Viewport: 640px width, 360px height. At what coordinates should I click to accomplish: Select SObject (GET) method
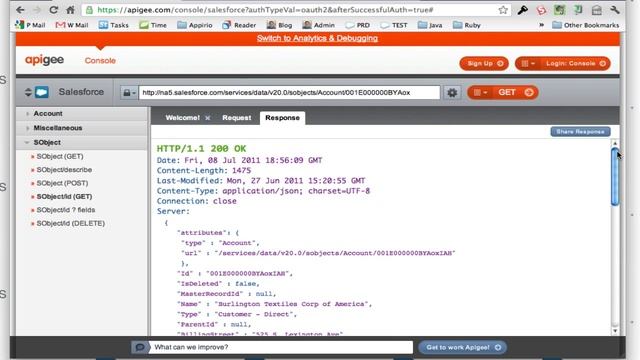[x=60, y=156]
